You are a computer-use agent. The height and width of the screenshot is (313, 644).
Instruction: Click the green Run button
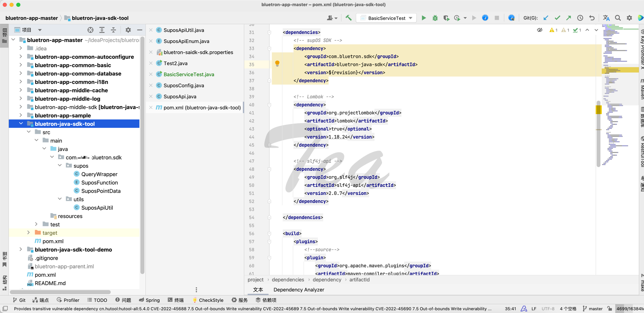click(424, 18)
